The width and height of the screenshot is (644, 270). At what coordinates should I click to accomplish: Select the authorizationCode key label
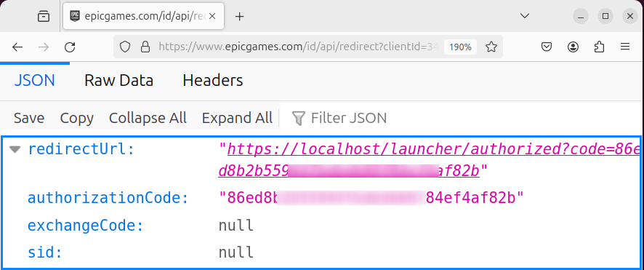(108, 198)
